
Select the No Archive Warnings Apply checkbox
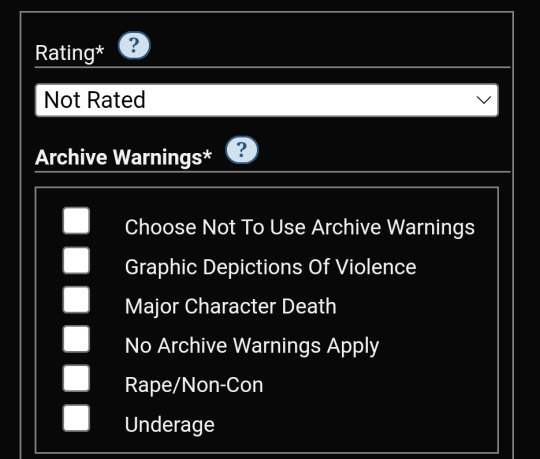[x=76, y=339]
